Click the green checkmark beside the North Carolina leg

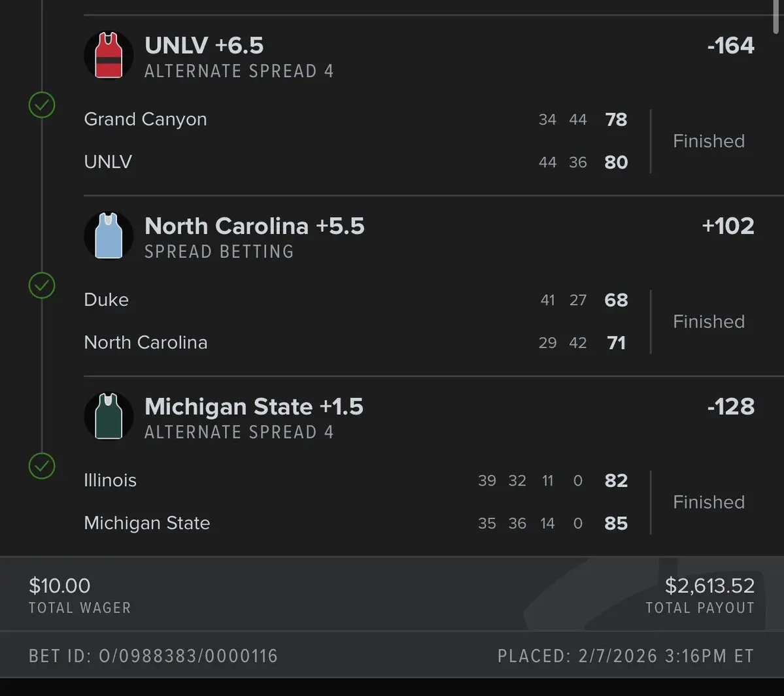pos(42,286)
